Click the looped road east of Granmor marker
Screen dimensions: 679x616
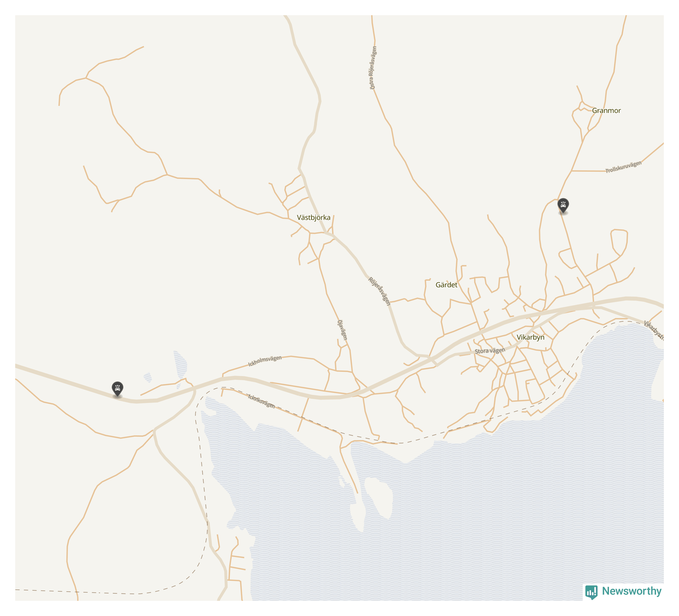pos(619,243)
